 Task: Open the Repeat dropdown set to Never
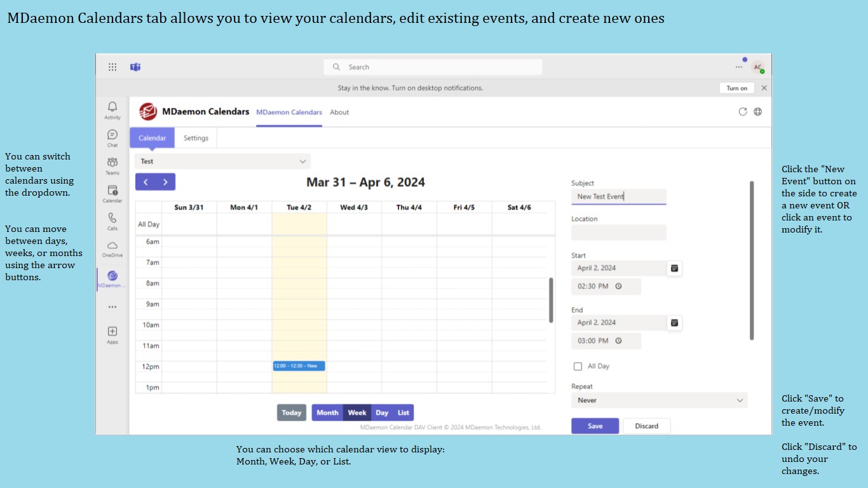click(x=659, y=400)
